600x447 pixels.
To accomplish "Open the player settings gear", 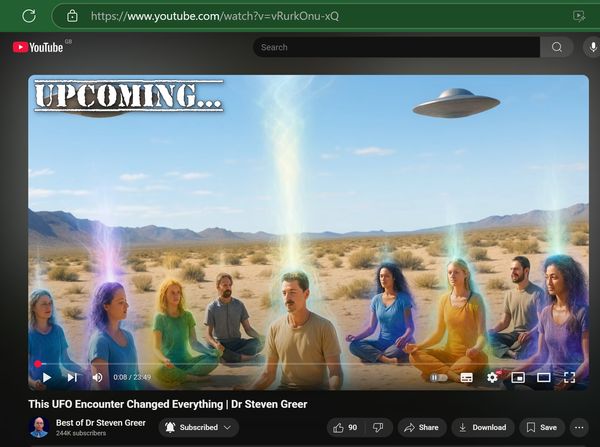I will 492,378.
